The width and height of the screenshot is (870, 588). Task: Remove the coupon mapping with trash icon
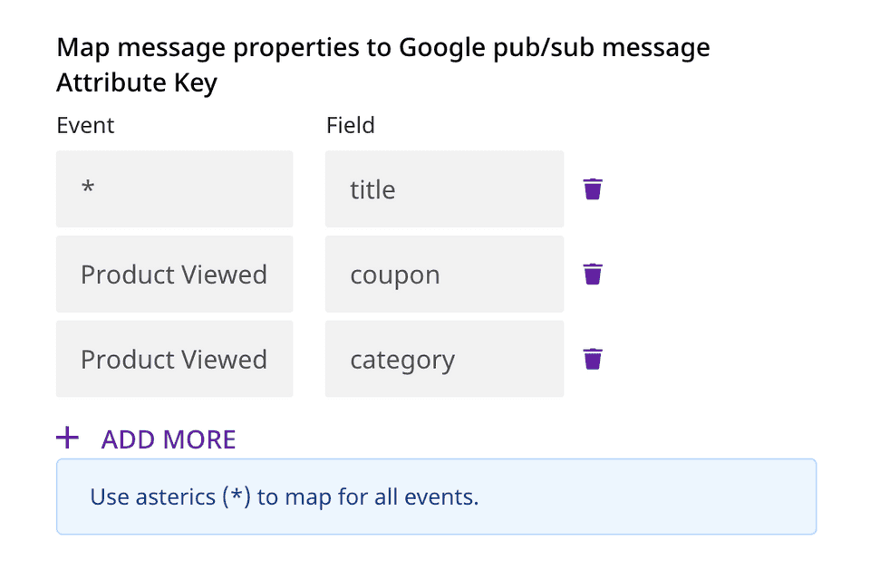[x=593, y=274]
